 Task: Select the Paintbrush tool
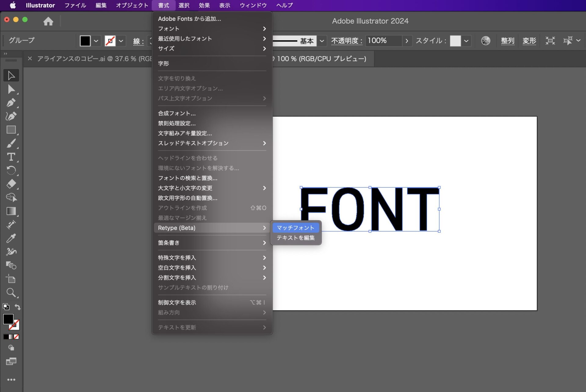pos(11,143)
